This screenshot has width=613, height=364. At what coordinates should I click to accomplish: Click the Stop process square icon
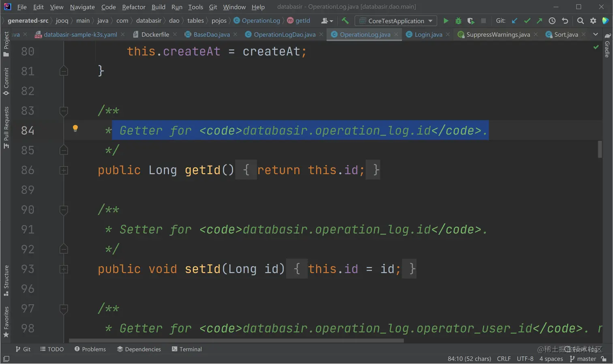(483, 21)
